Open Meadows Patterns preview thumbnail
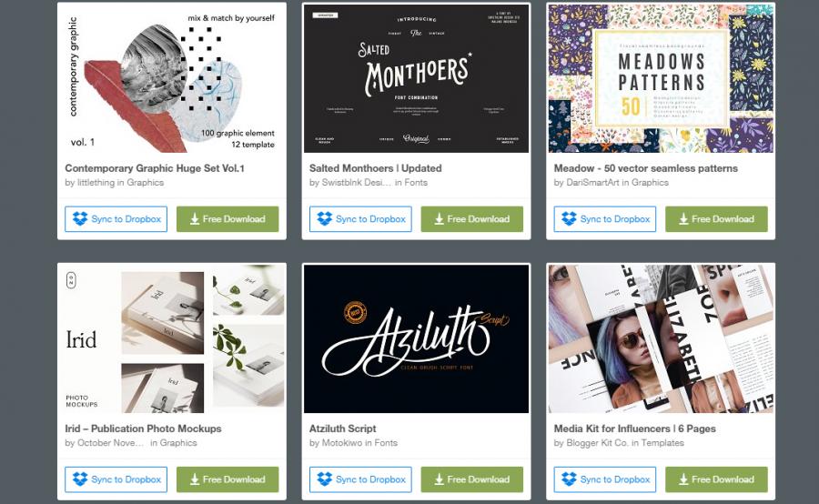Viewport: 819px width, 504px height. tap(661, 78)
